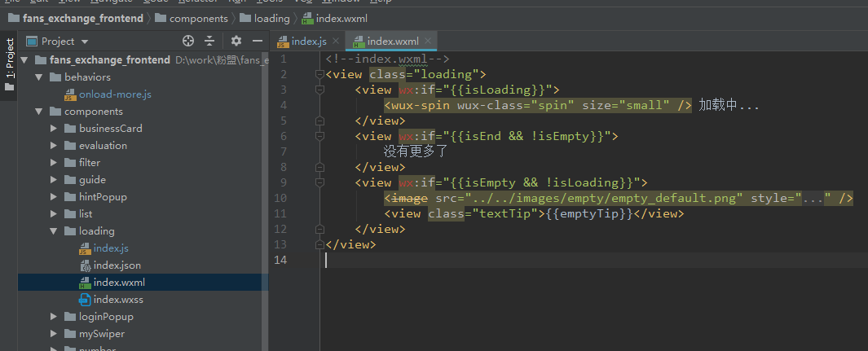This screenshot has width=868, height=351.
Task: Open Project panel settings gear
Action: (236, 41)
